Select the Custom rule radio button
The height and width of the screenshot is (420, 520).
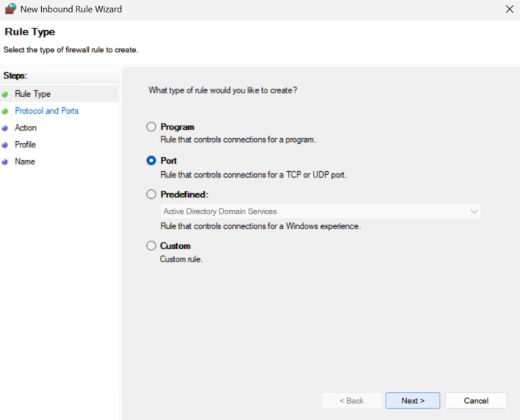click(151, 246)
